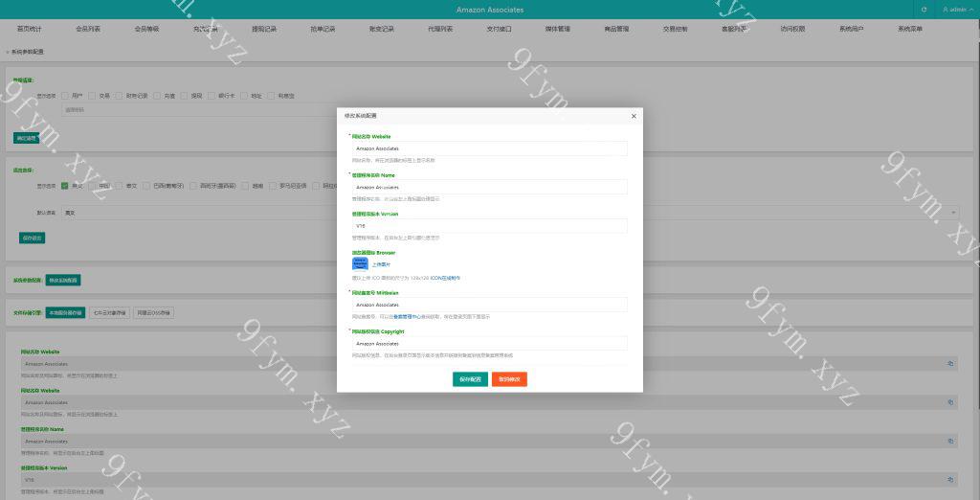
Task: Toggle the 西班牙(墨西哥) language checkbox
Action: (193, 186)
